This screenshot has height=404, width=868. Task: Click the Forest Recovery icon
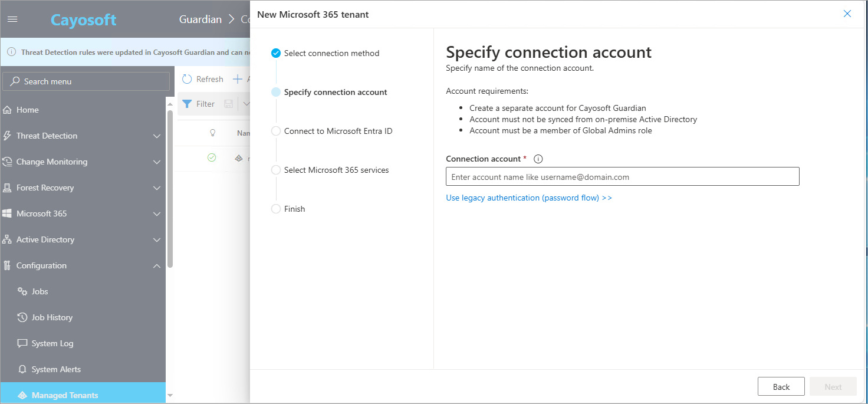(7, 188)
